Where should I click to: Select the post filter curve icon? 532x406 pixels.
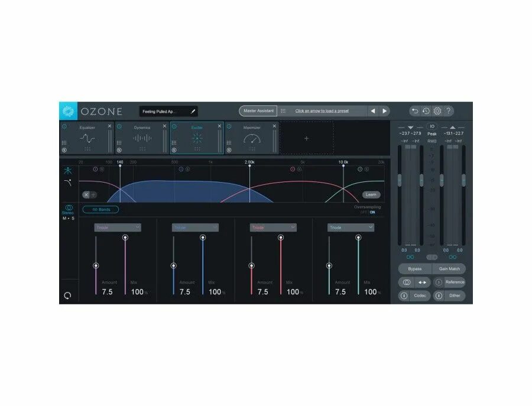pos(68,183)
